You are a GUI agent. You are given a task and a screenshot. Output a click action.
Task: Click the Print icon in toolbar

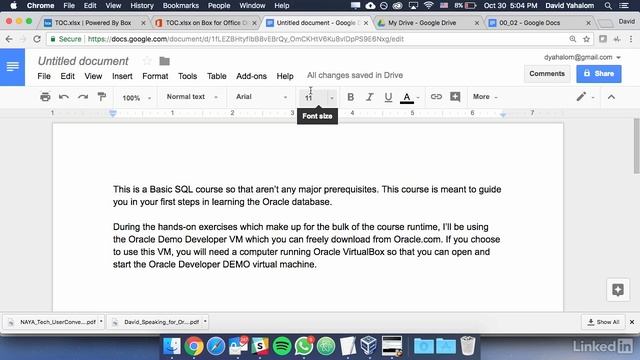45,97
